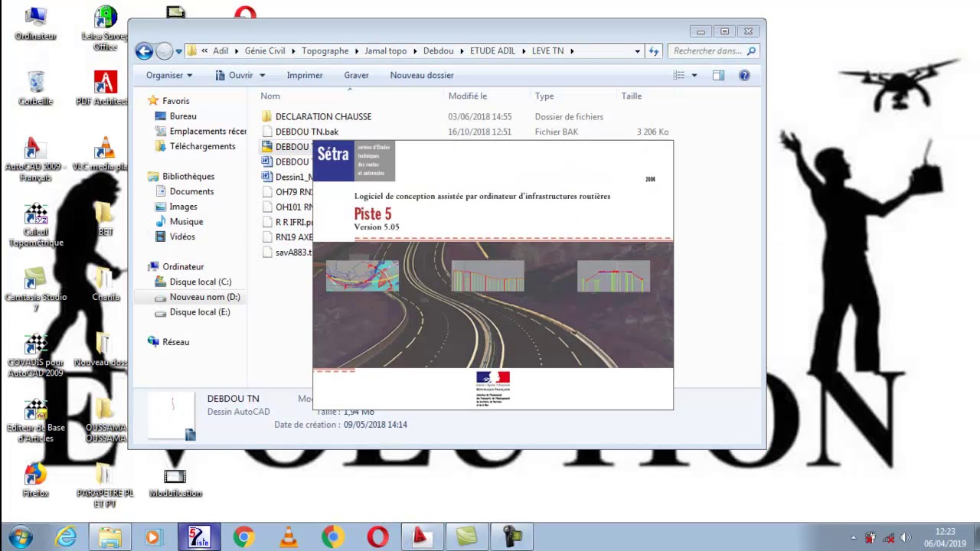Click ETUDE ADIL in the breadcrumb path
Viewport: 980px width, 551px height.
click(x=492, y=51)
